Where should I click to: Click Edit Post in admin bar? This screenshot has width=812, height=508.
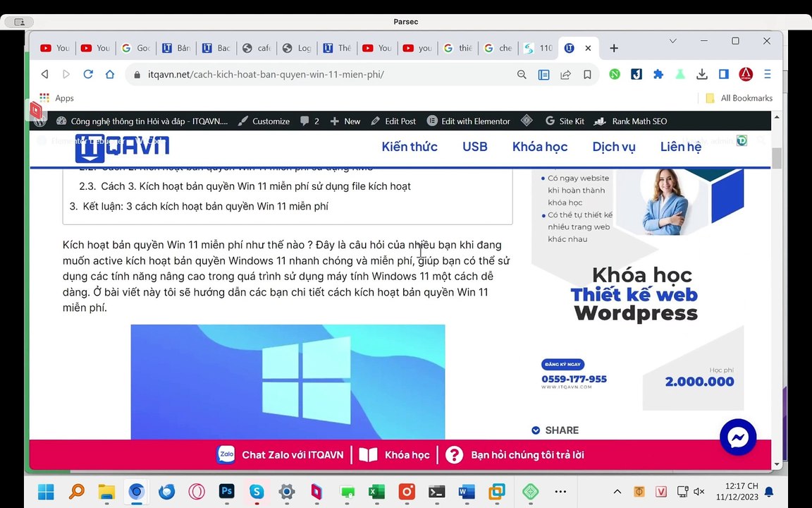(393, 121)
